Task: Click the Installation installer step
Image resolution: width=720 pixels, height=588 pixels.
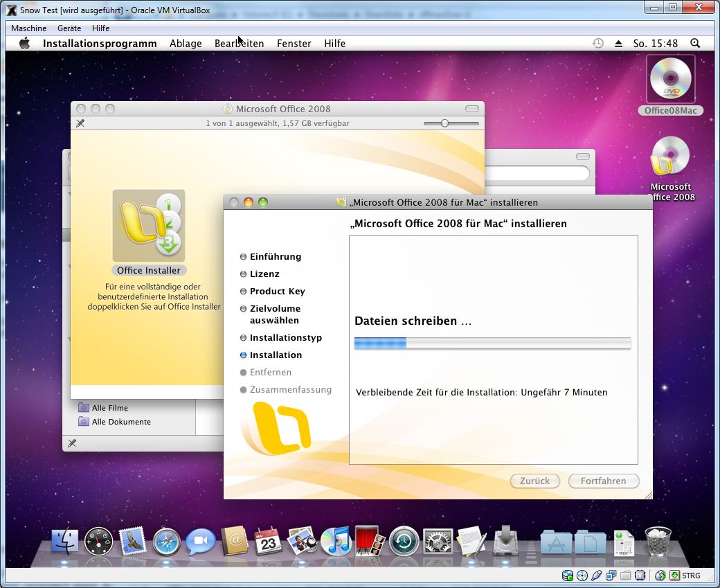Action: (x=271, y=355)
